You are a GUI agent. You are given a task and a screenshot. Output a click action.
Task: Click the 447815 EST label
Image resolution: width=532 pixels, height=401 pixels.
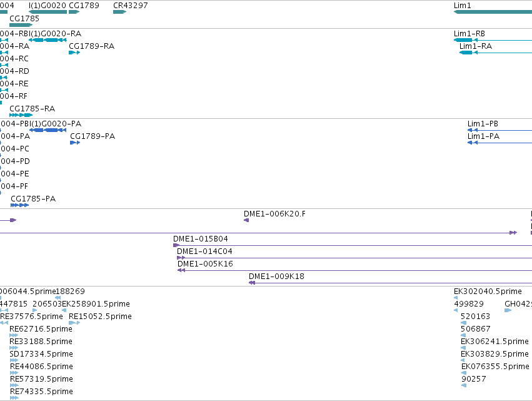[14, 304]
